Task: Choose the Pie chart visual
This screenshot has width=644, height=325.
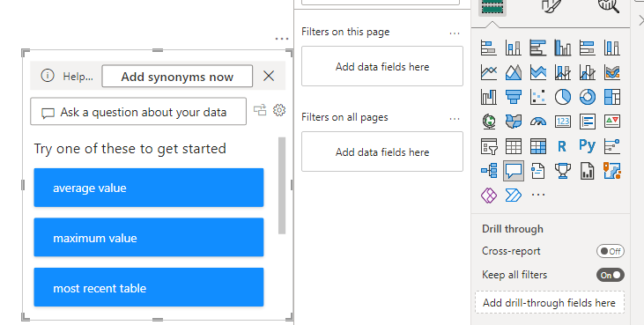Action: pos(563,97)
